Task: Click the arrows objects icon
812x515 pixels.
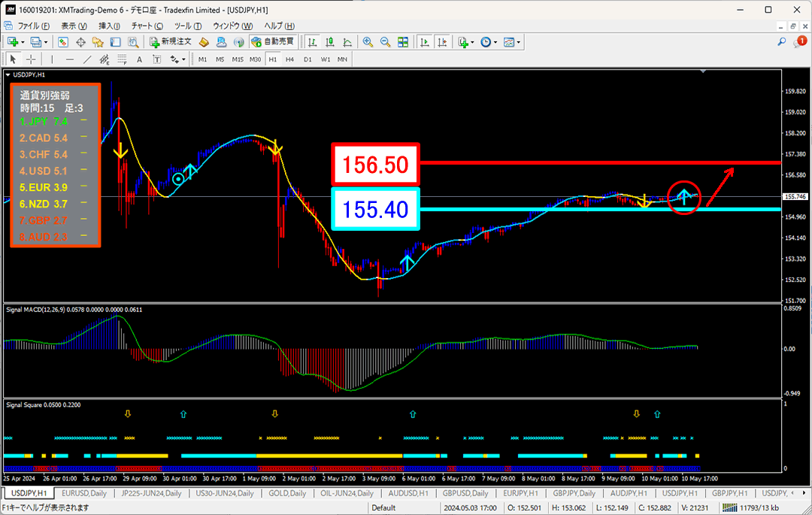Action: point(175,59)
